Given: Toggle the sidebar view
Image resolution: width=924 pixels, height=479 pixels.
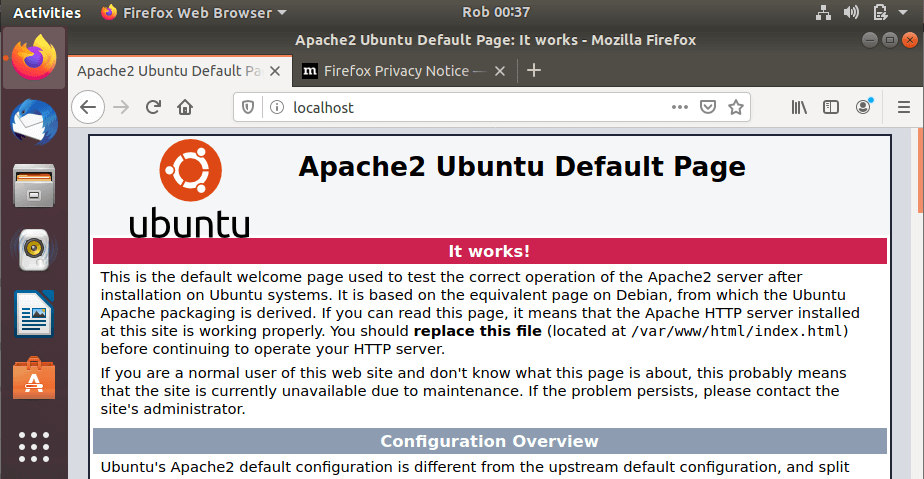Looking at the screenshot, I should coord(831,107).
